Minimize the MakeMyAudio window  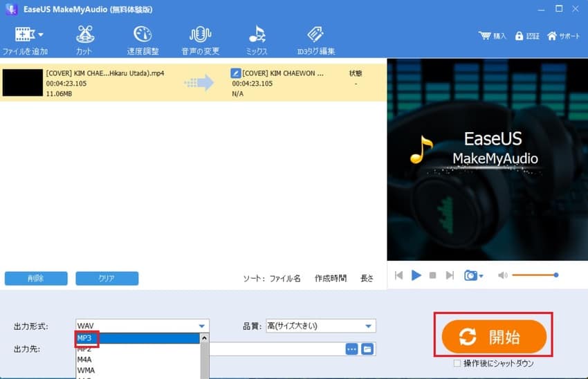click(541, 10)
